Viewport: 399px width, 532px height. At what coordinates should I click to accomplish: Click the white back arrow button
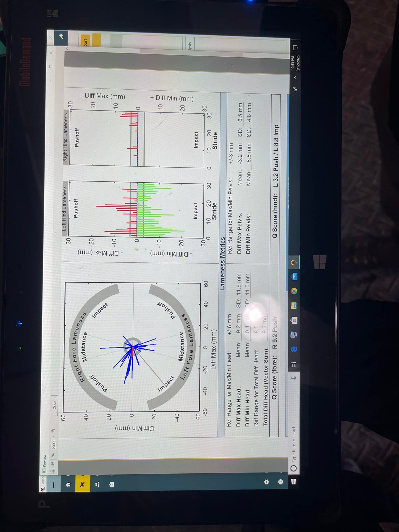61,36
